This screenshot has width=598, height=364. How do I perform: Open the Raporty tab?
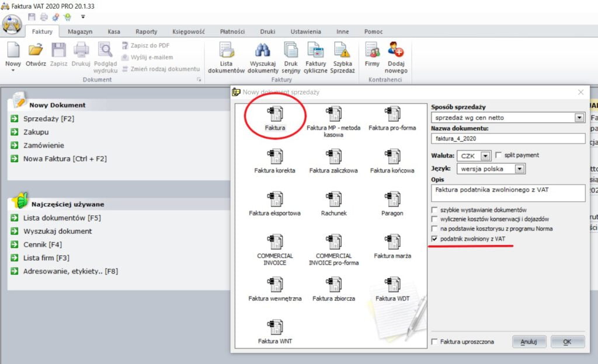147,32
